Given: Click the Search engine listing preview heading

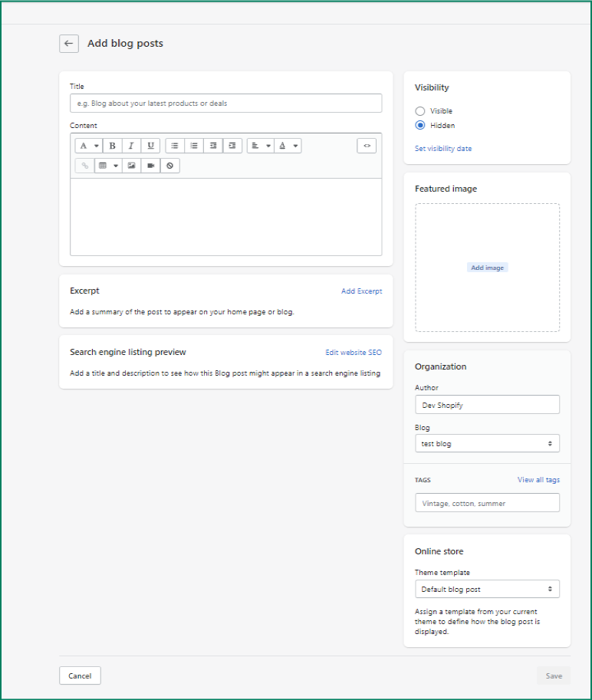Looking at the screenshot, I should pyautogui.click(x=128, y=352).
